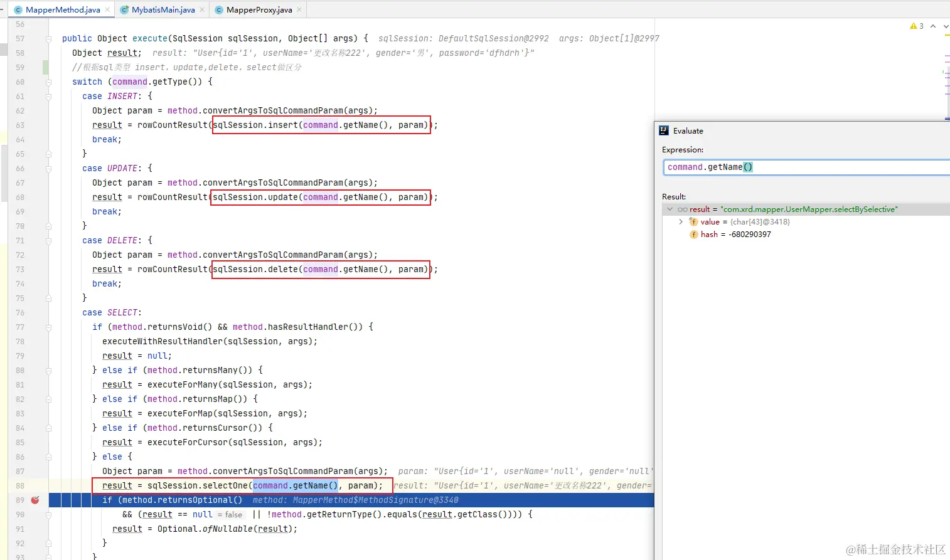Fold the multi-line condition at line 90
The image size is (950, 560).
coord(48,514)
